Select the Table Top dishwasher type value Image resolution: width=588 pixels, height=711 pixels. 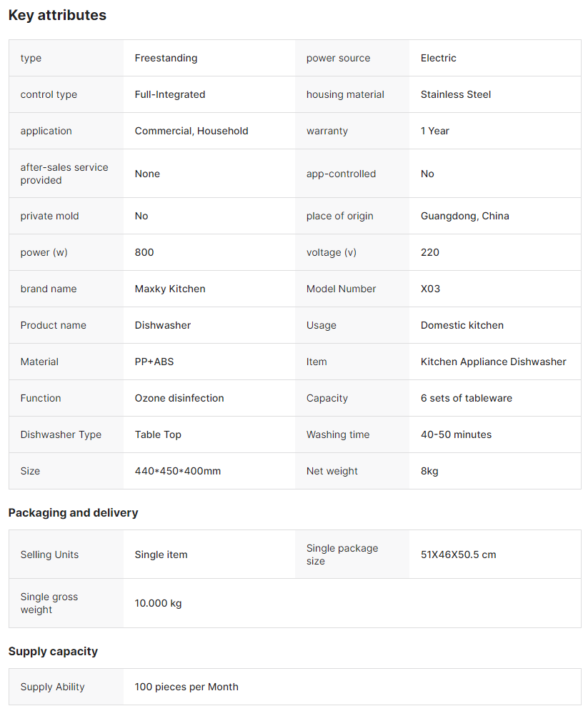click(x=158, y=434)
